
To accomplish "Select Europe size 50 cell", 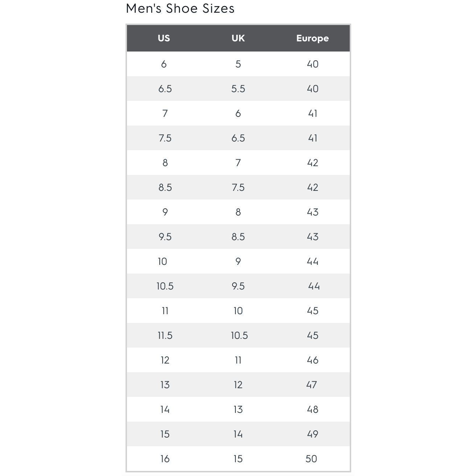I will [x=311, y=459].
